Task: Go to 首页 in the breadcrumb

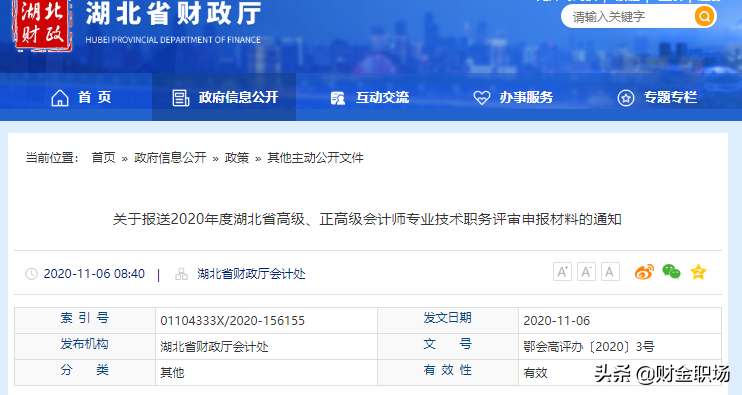Action: 104,158
